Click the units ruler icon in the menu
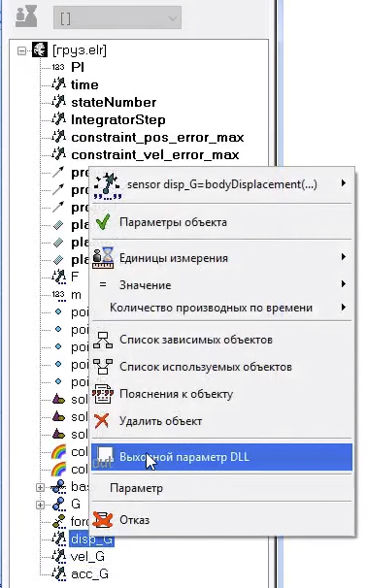Screen dimensions: 367x588 [x=103, y=257]
